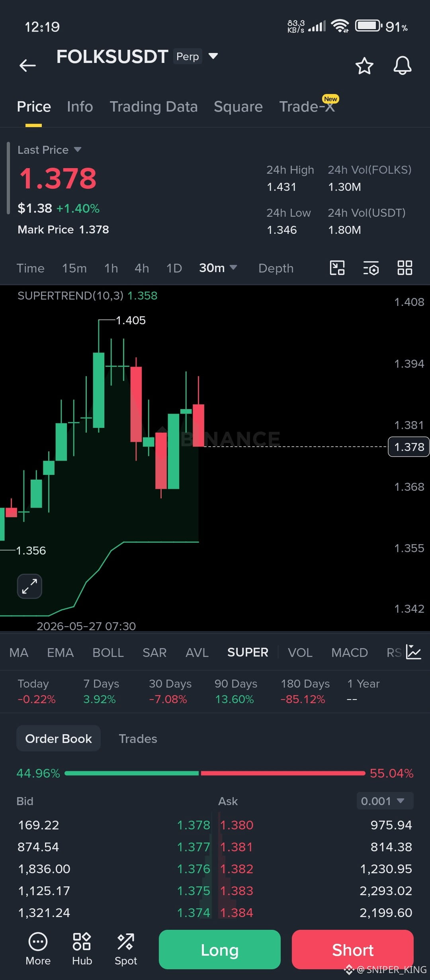
Task: Open the Trade-X tab
Action: click(x=307, y=107)
